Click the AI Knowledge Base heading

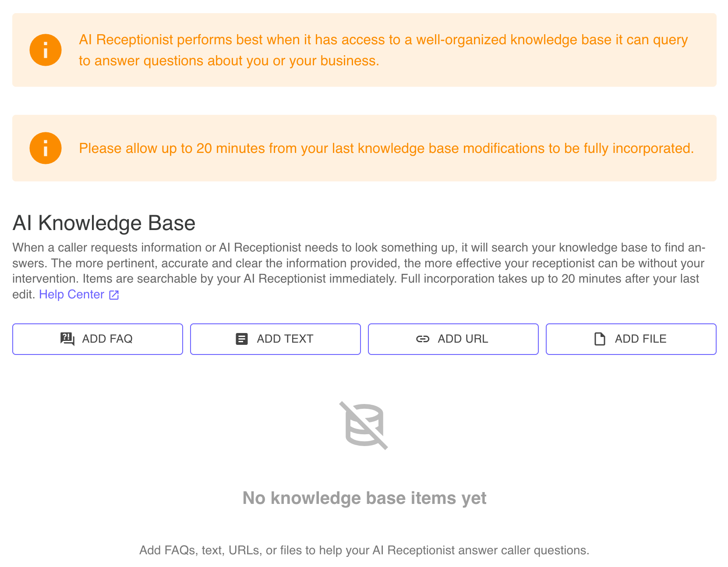[x=104, y=223]
